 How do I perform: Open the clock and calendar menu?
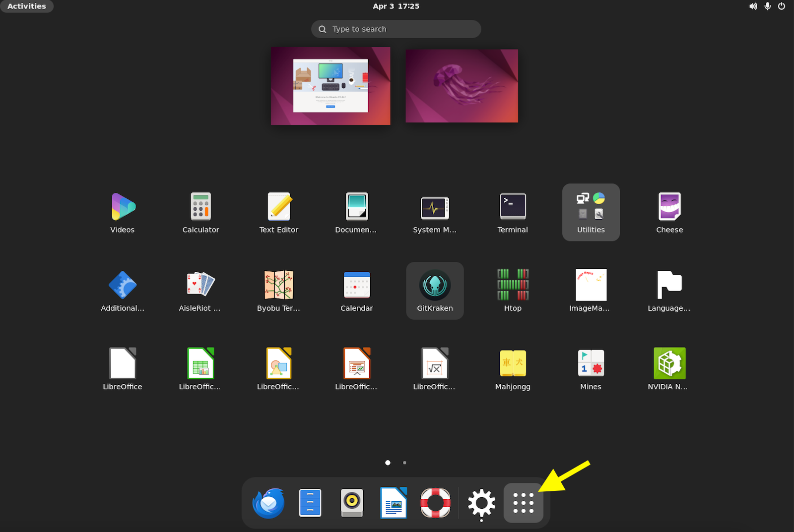tap(396, 6)
